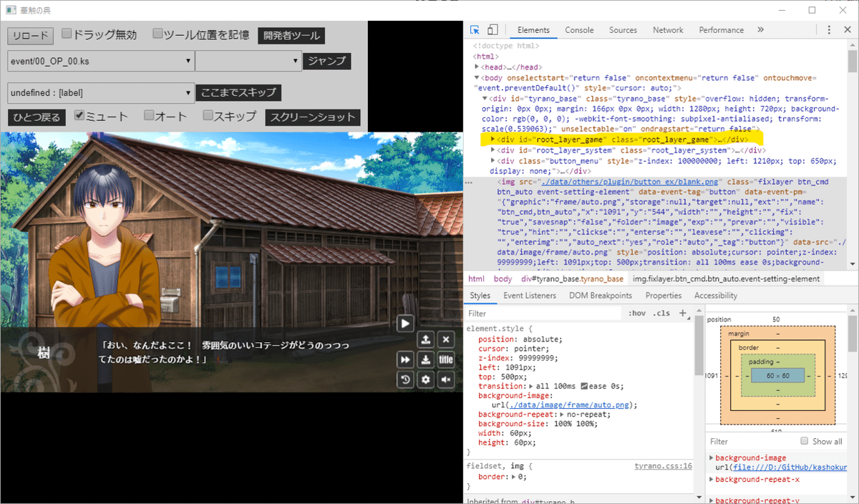Viewport: 859px width, 504px height.
Task: Click the Styles filter input field
Action: tap(544, 314)
